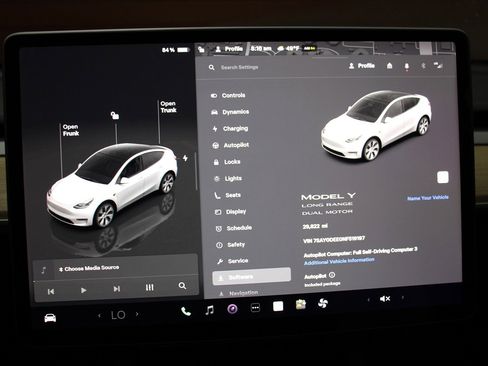Screen dimensions: 488x366
Task: Select Seats in the settings list
Action: click(x=228, y=195)
